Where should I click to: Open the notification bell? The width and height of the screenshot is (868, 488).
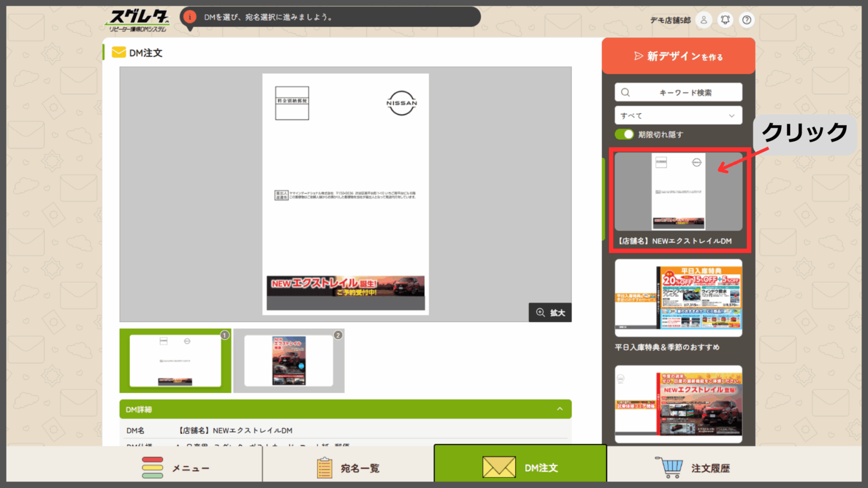(725, 20)
